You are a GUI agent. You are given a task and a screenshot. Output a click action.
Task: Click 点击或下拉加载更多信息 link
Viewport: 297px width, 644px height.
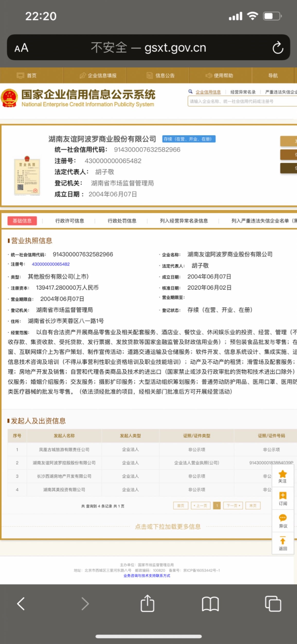(x=168, y=527)
